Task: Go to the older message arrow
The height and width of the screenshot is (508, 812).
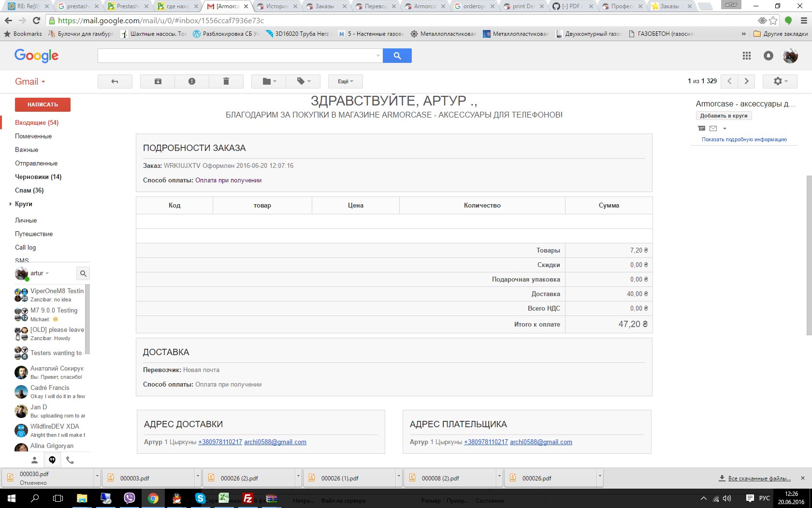Action: pyautogui.click(x=746, y=81)
